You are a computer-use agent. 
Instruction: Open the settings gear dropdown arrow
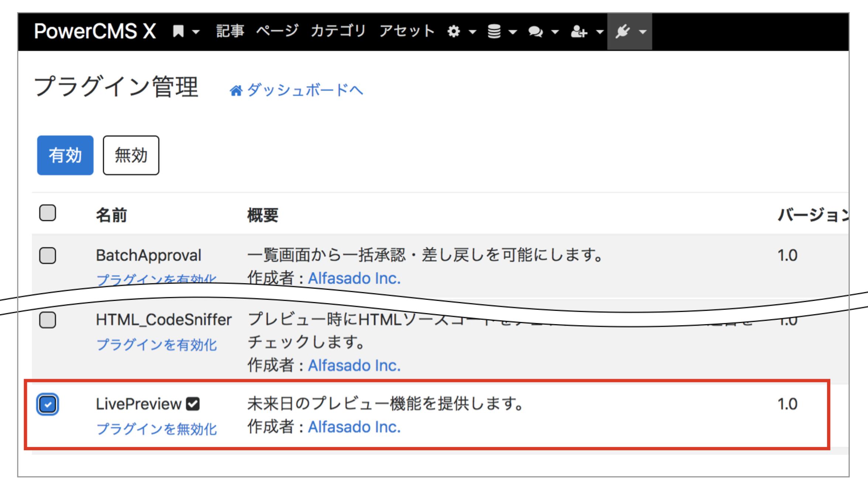coord(472,32)
